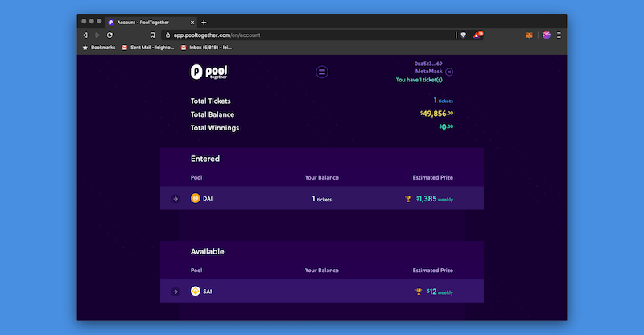Click the PoolTogether logo
This screenshot has width=644, height=335.
[x=209, y=72]
